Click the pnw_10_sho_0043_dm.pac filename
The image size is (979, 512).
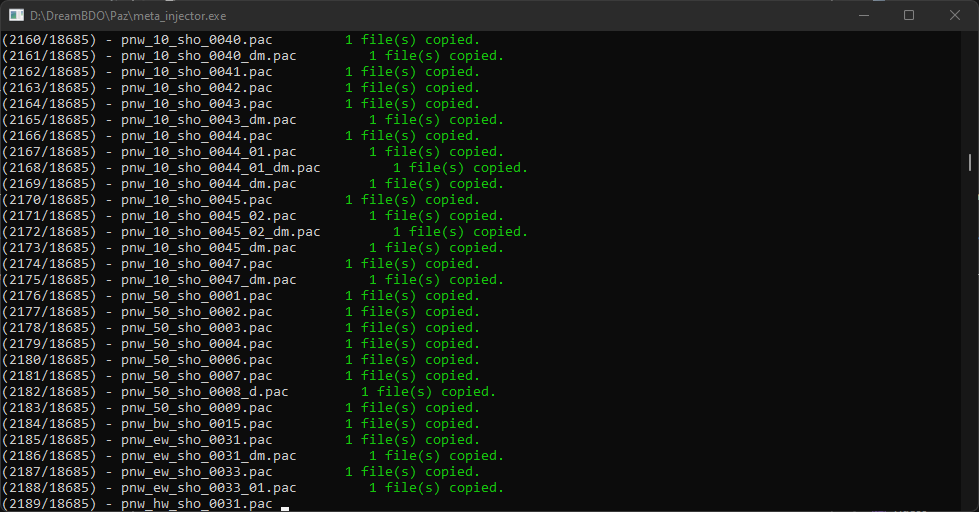[208, 120]
